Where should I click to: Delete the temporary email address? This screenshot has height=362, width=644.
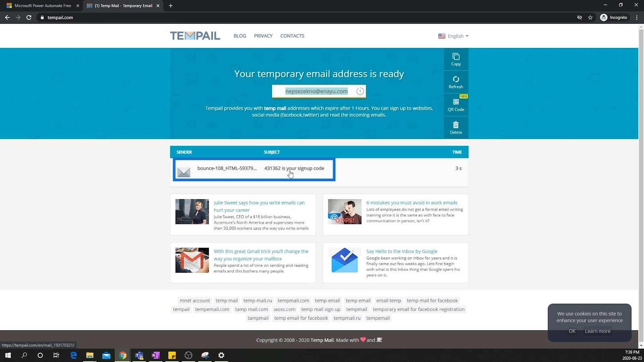click(456, 128)
